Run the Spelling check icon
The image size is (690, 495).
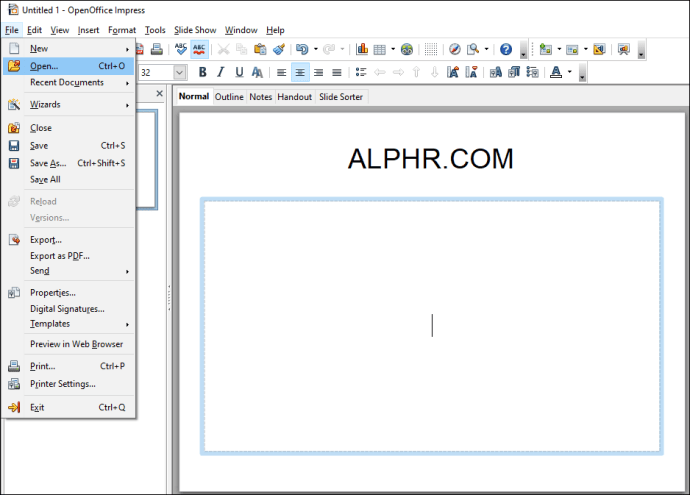[x=180, y=49]
